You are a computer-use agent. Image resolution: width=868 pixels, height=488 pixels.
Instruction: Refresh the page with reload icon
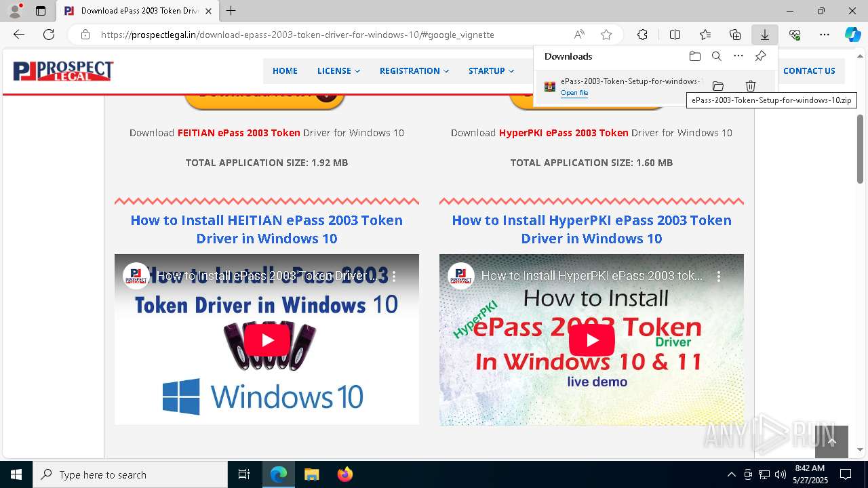click(49, 35)
